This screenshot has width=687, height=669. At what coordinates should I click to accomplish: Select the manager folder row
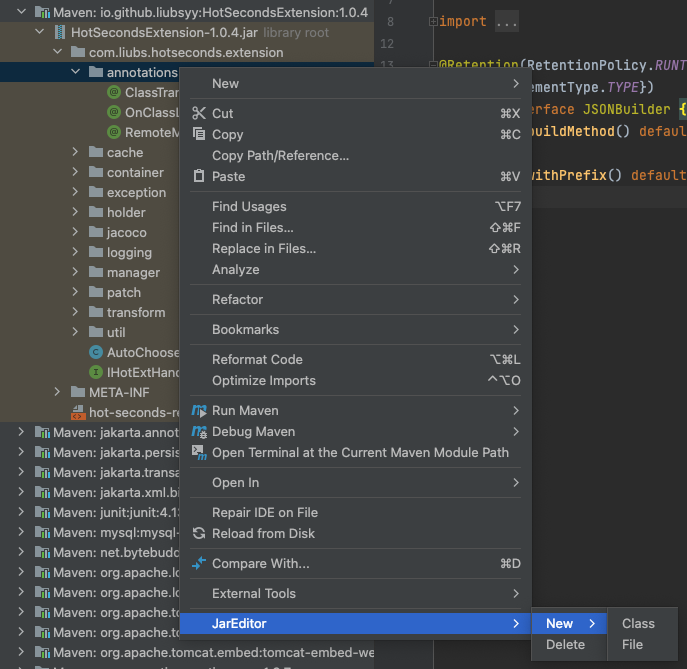pyautogui.click(x=90, y=273)
